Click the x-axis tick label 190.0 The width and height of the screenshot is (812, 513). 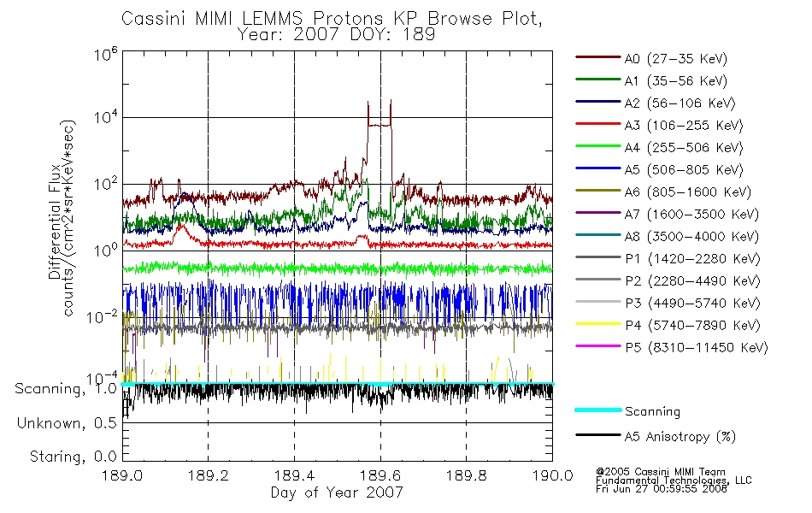coord(552,475)
